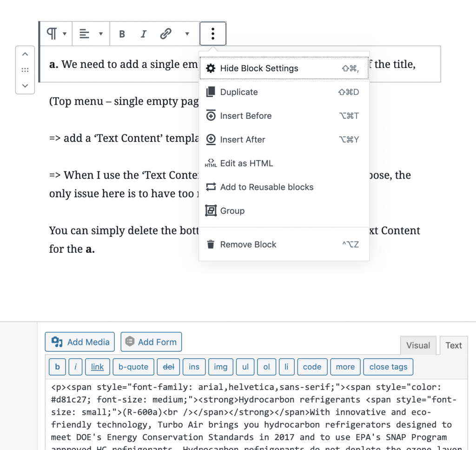Expand more rich text controls arrow
Image resolution: width=476 pixels, height=450 pixels.
(x=187, y=34)
